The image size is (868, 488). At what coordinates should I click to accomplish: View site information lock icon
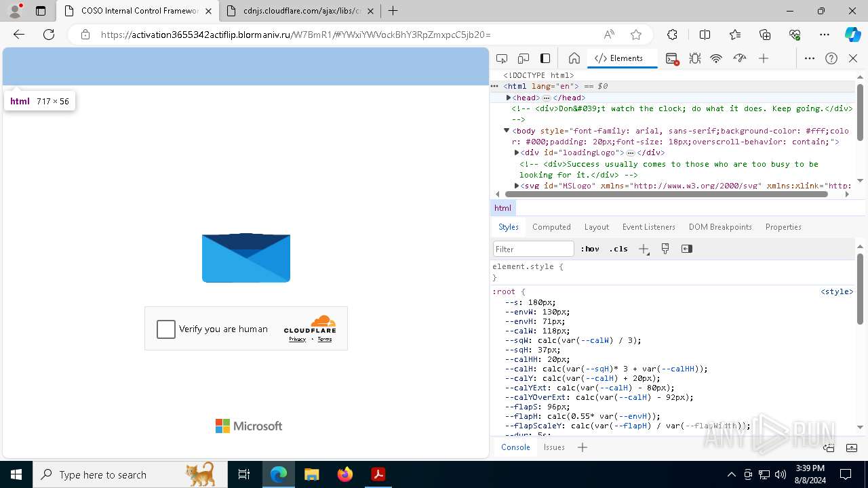coord(85,35)
